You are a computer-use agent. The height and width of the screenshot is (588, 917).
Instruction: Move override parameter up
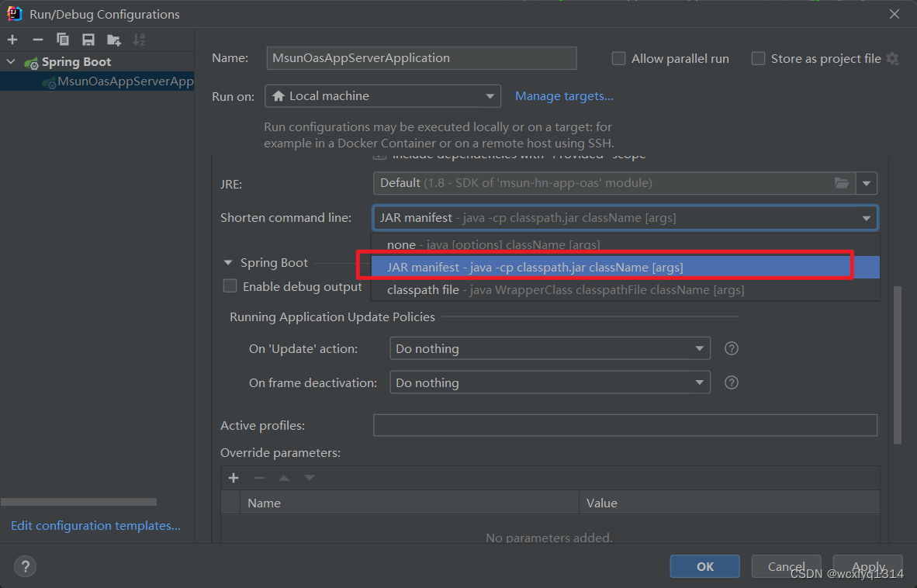coord(284,478)
